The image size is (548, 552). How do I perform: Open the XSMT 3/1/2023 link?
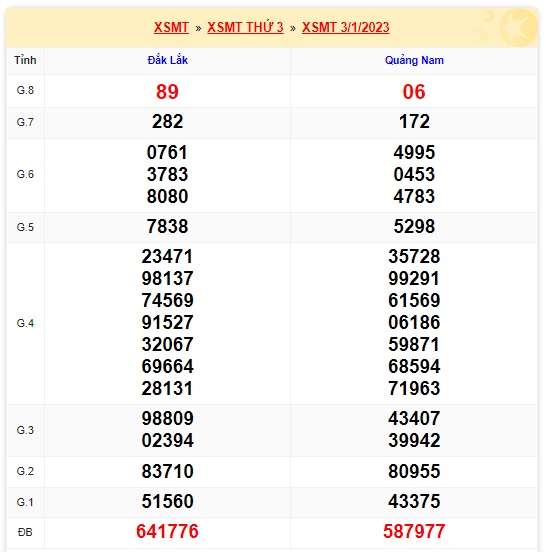point(346,27)
